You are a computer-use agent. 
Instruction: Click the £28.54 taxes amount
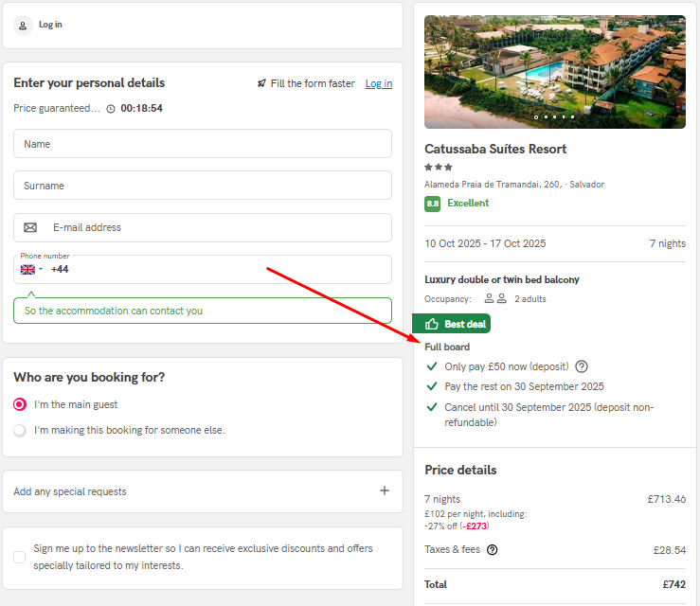(x=669, y=550)
